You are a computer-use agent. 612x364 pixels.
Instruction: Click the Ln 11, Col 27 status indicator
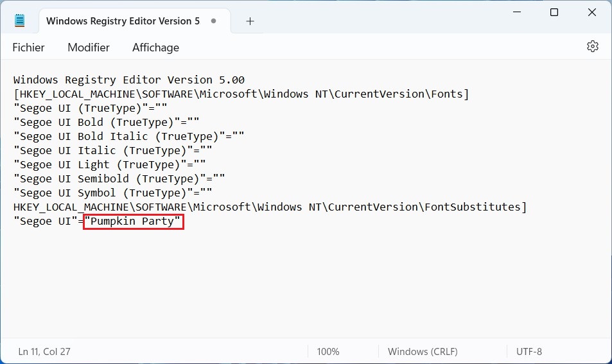point(44,352)
